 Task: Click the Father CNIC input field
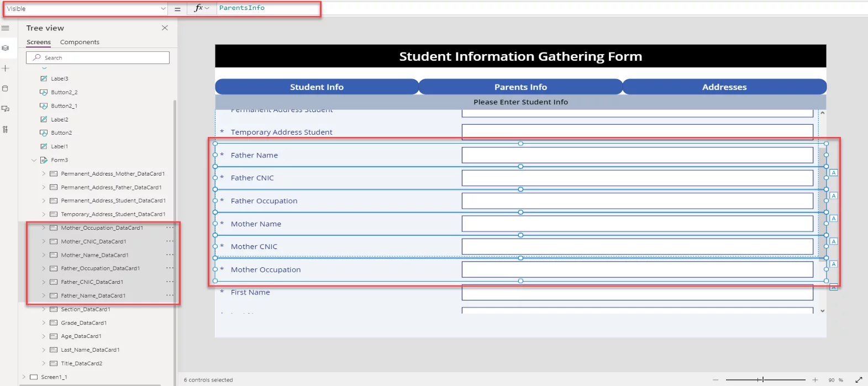click(x=637, y=178)
